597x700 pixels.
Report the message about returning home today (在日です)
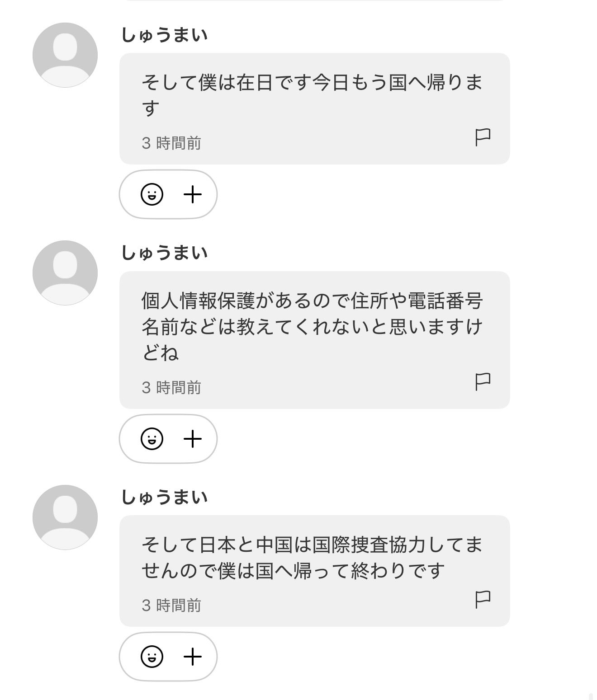[x=483, y=137]
